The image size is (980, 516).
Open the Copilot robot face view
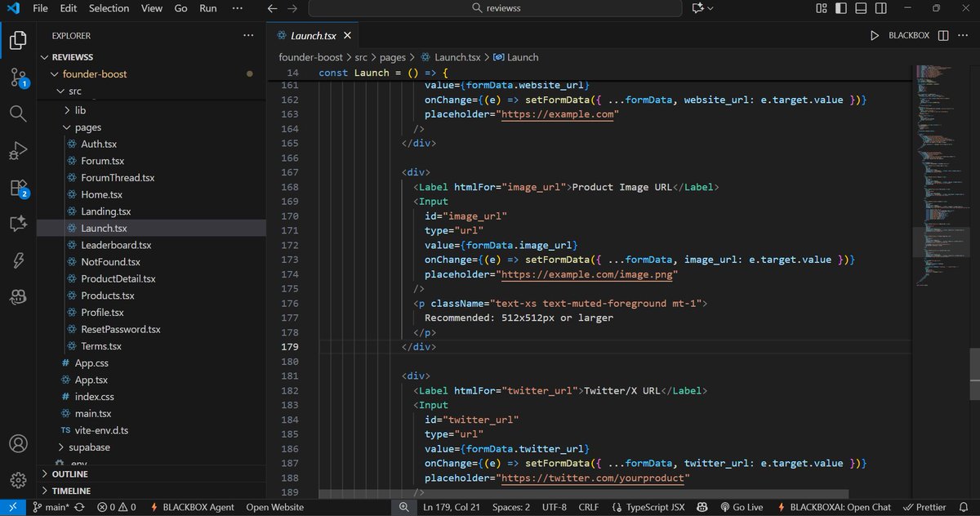[x=18, y=297]
